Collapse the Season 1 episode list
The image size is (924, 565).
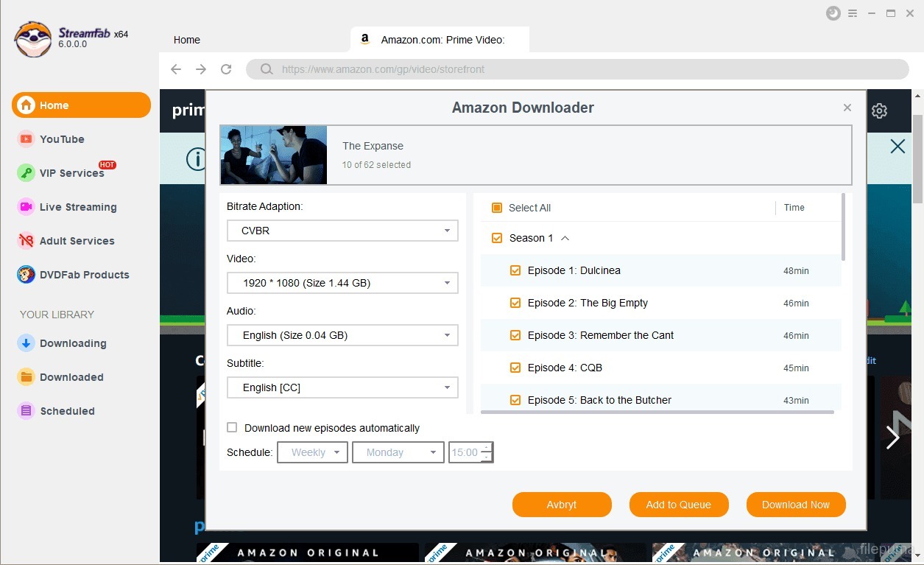pos(565,237)
